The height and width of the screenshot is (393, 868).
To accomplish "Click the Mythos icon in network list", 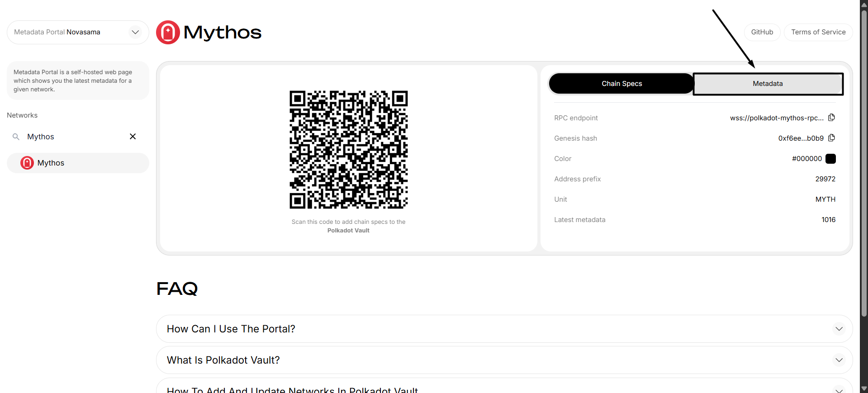I will pyautogui.click(x=27, y=163).
